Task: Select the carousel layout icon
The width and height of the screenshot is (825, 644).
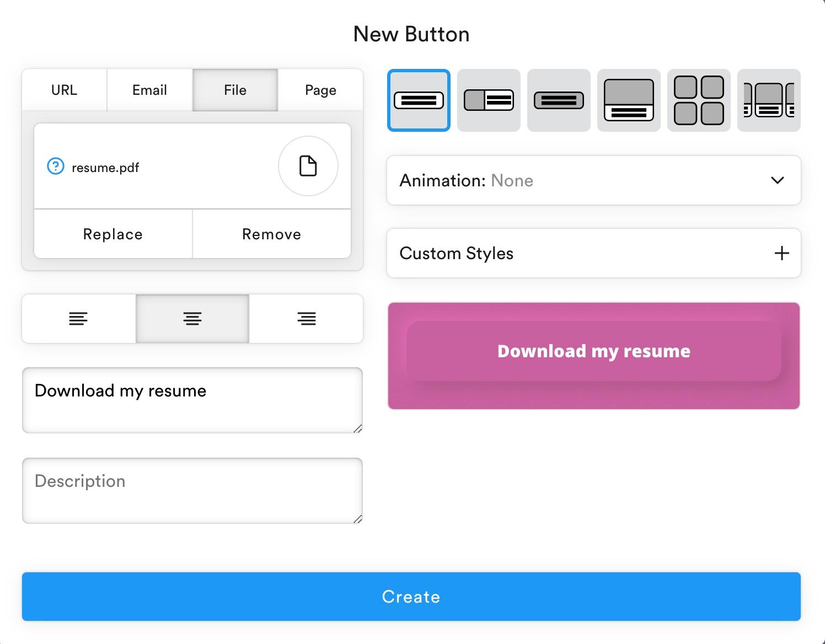Action: [x=769, y=100]
